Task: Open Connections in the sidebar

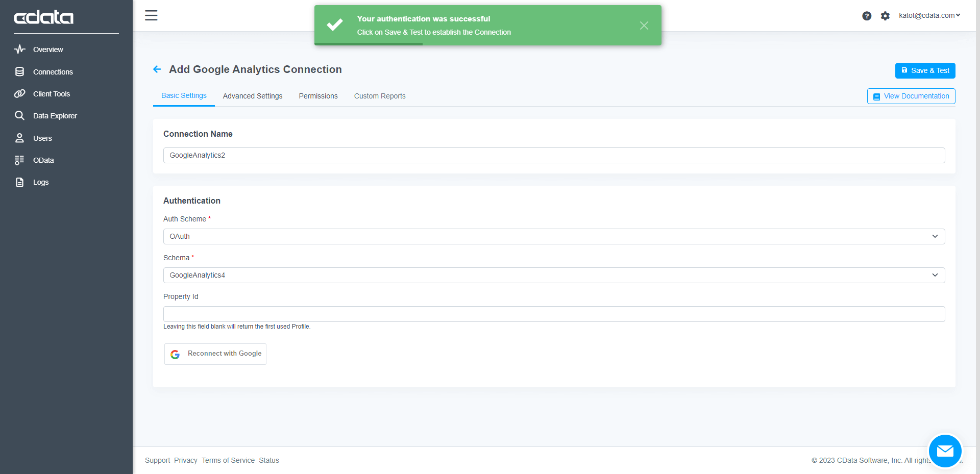Action: pyautogui.click(x=53, y=72)
